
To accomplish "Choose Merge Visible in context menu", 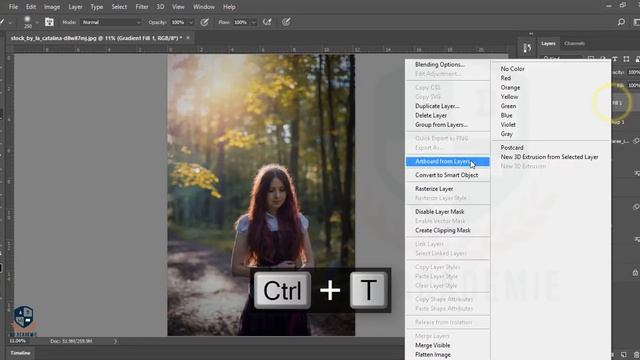I will 433,346.
